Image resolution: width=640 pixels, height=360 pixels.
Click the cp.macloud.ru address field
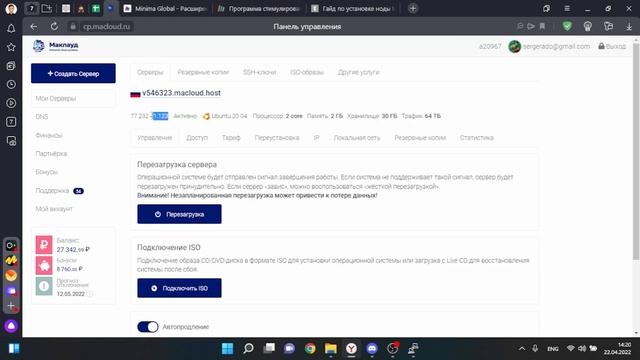pyautogui.click(x=107, y=27)
